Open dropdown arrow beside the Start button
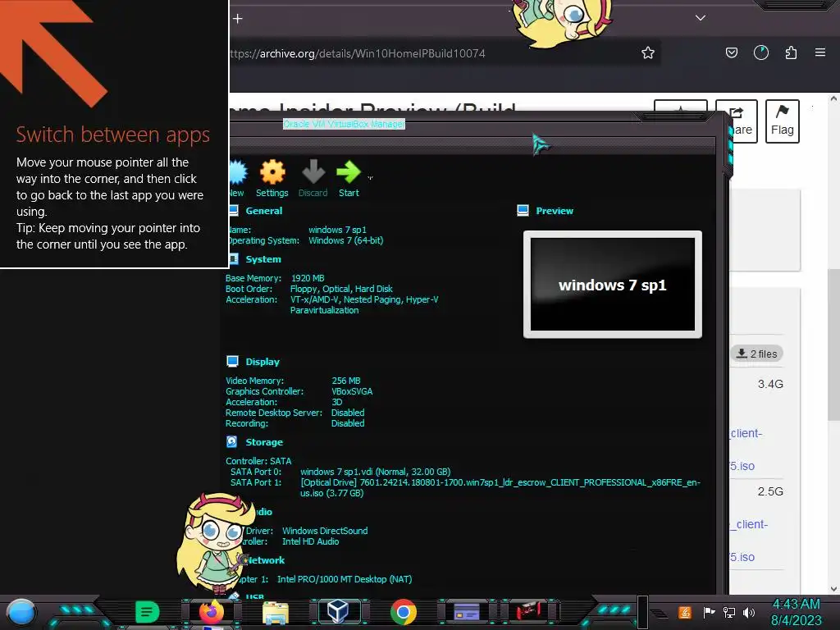The image size is (840, 630). pyautogui.click(x=370, y=178)
